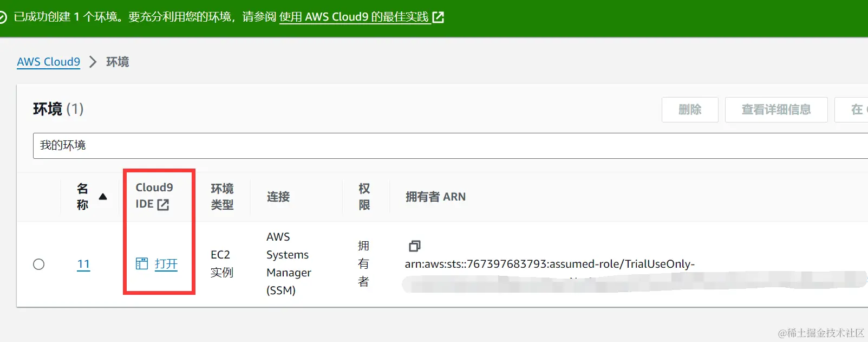Click the breadcrumb chevron separator
The image size is (868, 342).
93,62
